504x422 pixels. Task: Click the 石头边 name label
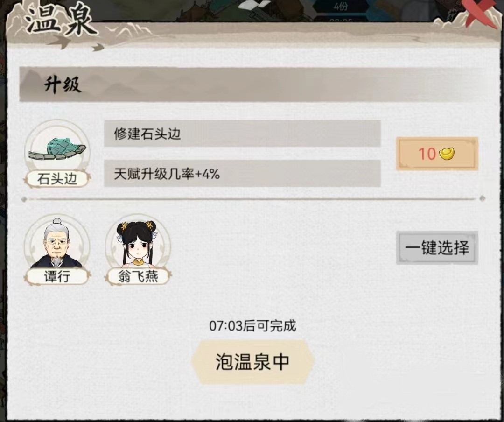(57, 179)
